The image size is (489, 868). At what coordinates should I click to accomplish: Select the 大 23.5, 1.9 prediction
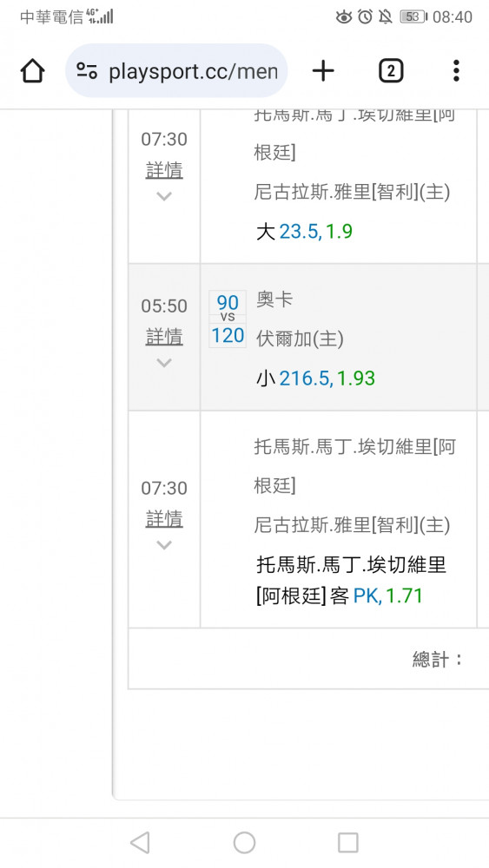coord(305,232)
